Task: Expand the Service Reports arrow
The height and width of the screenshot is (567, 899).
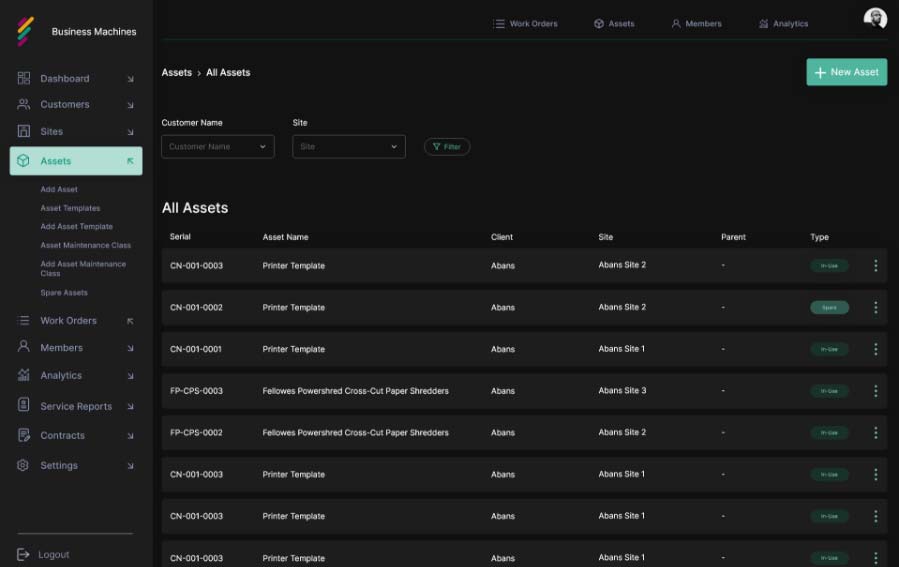Action: pyautogui.click(x=130, y=406)
